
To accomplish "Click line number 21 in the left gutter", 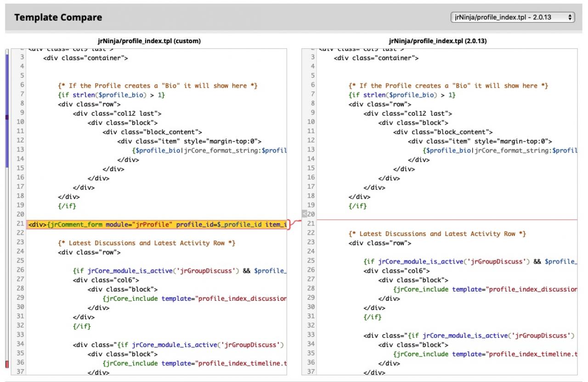I will pos(20,224).
